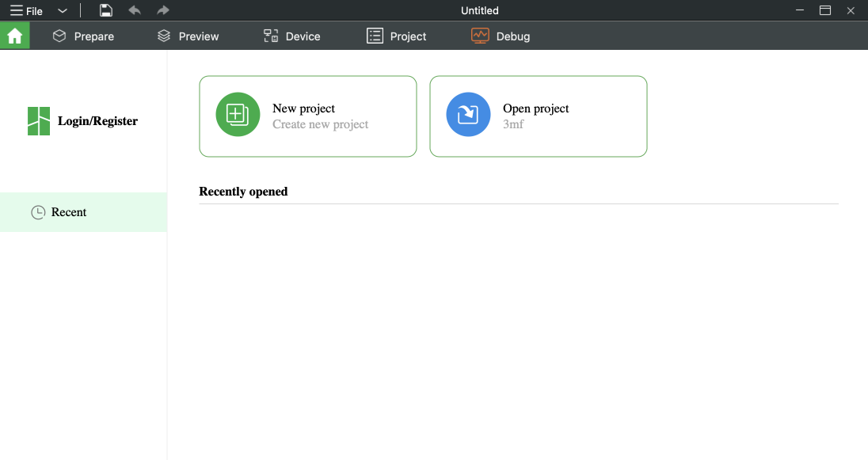Click Login/Register link

(97, 121)
